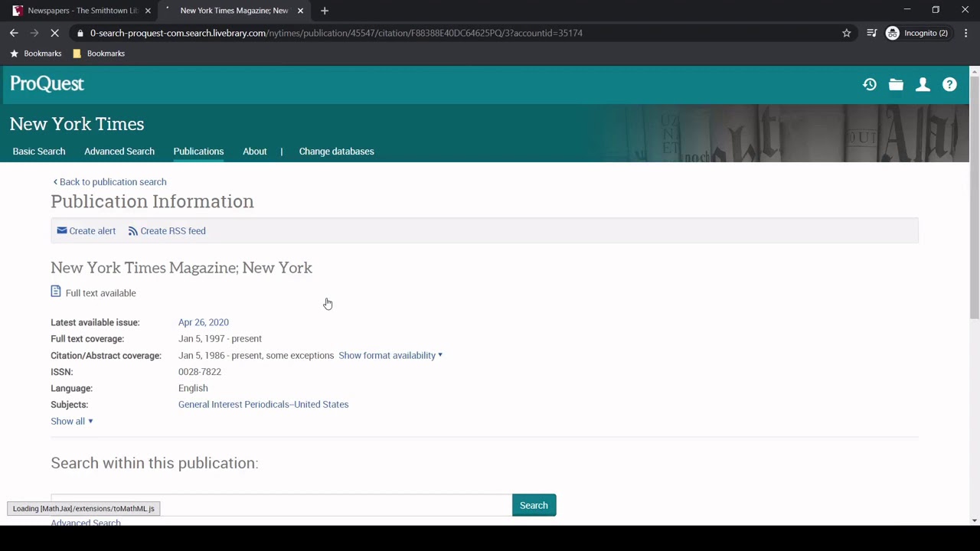
Task: Click the browser address bar URL
Action: tap(336, 33)
